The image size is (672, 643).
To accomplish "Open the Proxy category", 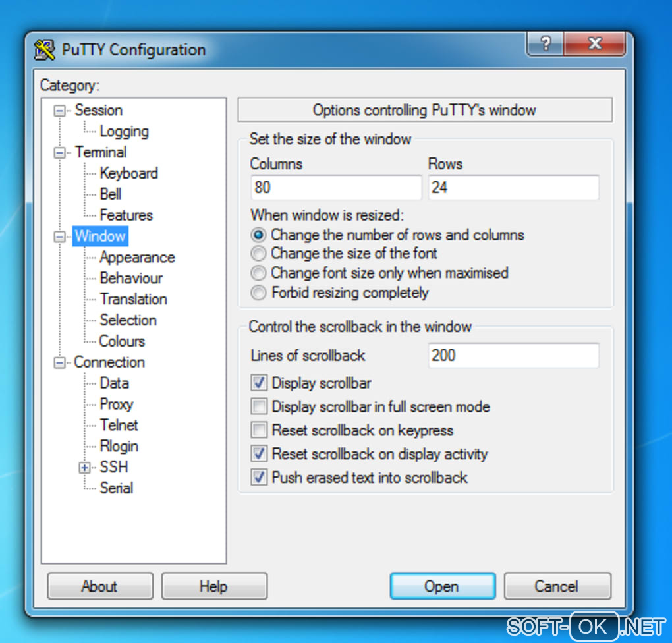I will (x=116, y=405).
